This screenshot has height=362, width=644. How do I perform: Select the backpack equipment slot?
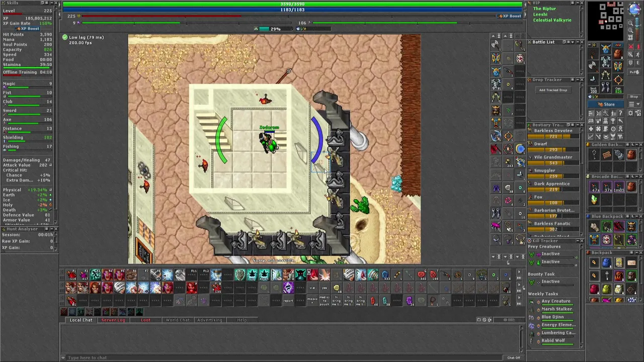tap(618, 54)
